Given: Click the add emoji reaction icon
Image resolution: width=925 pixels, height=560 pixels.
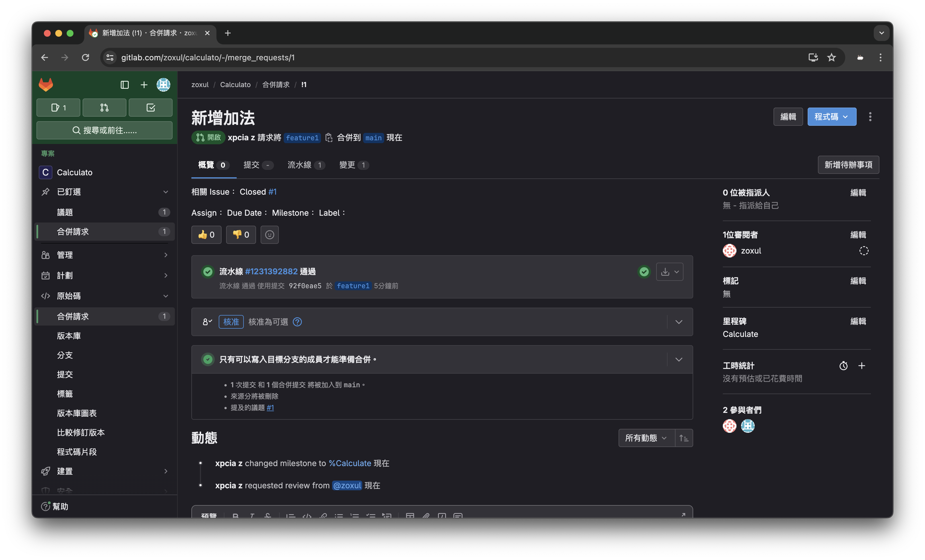Looking at the screenshot, I should coord(269,235).
